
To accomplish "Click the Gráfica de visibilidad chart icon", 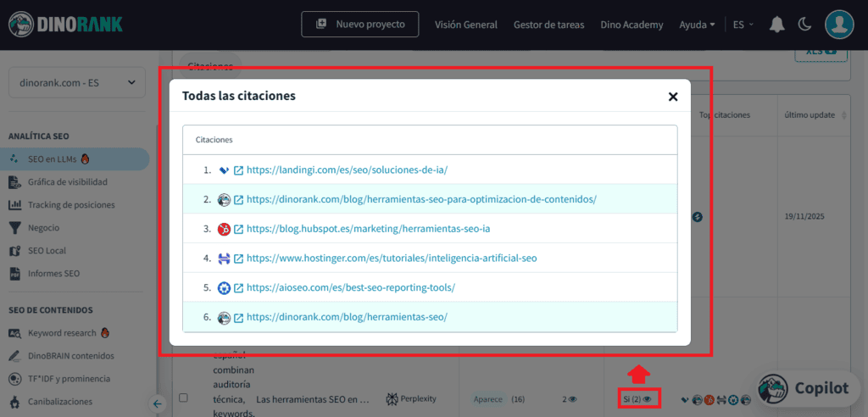I will (x=14, y=182).
